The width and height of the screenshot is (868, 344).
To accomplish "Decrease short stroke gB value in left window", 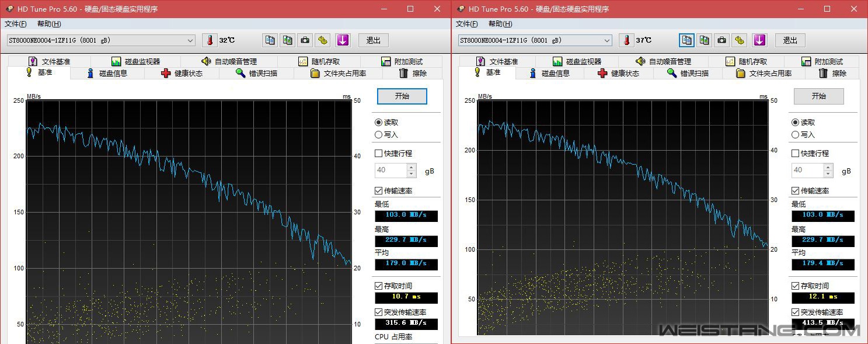I will tap(412, 173).
